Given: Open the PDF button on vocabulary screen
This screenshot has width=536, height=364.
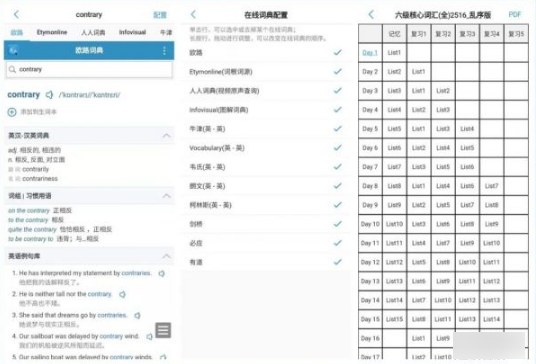Looking at the screenshot, I should click(515, 14).
